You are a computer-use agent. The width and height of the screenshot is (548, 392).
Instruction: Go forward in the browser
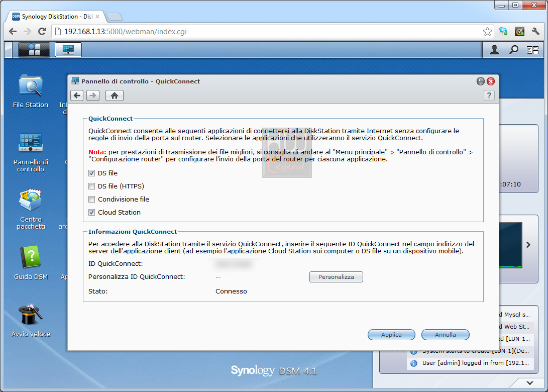pos(27,32)
